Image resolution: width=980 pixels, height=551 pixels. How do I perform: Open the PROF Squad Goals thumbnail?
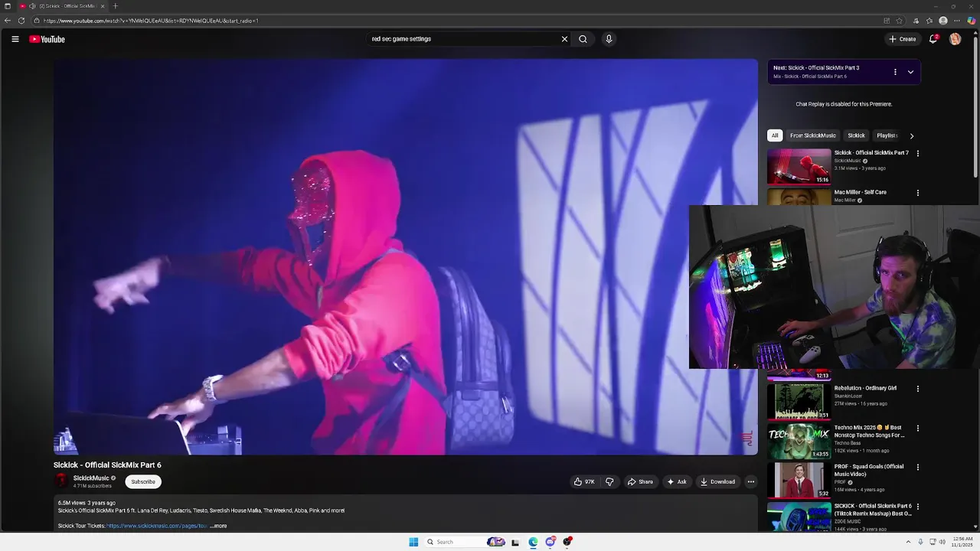[799, 480]
